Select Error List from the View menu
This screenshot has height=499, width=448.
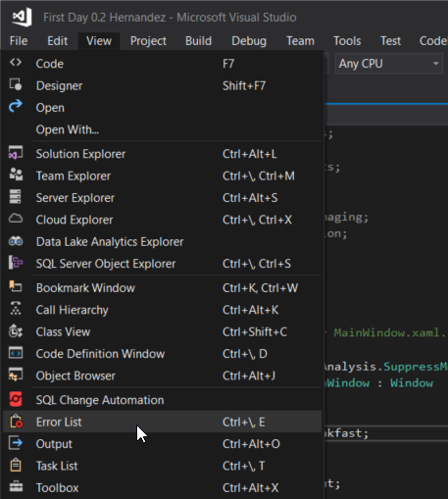163,422
